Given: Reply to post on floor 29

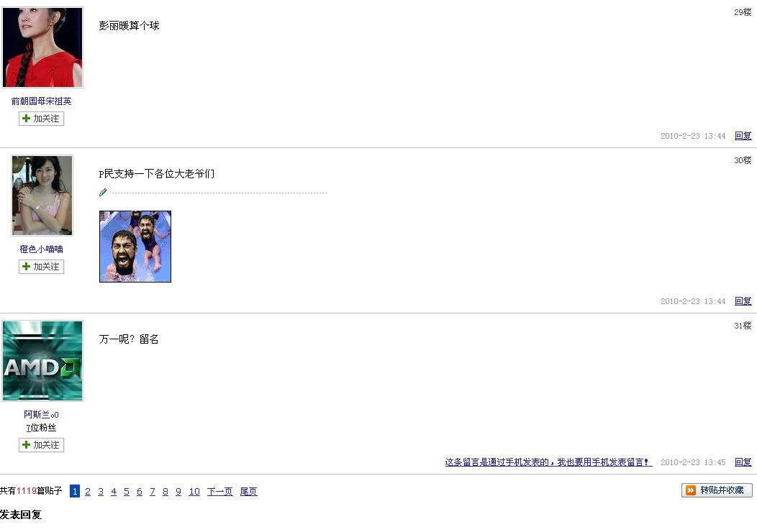Looking at the screenshot, I should pyautogui.click(x=743, y=136).
